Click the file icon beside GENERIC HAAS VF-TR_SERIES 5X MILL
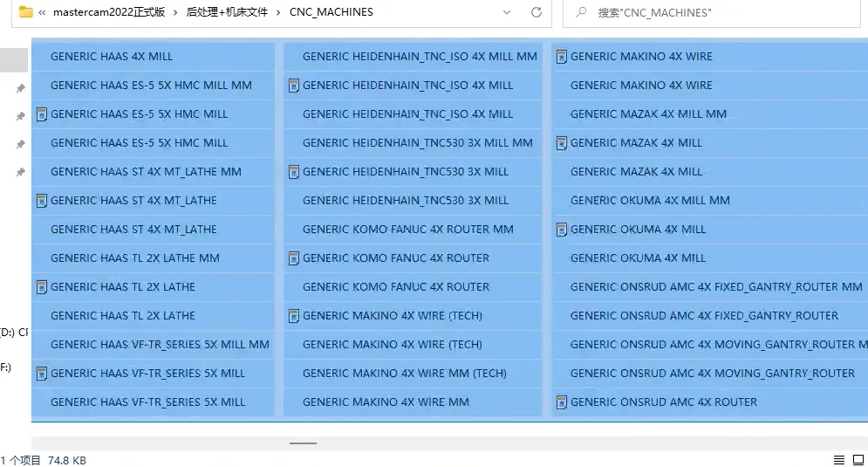This screenshot has height=467, width=868. [42, 374]
